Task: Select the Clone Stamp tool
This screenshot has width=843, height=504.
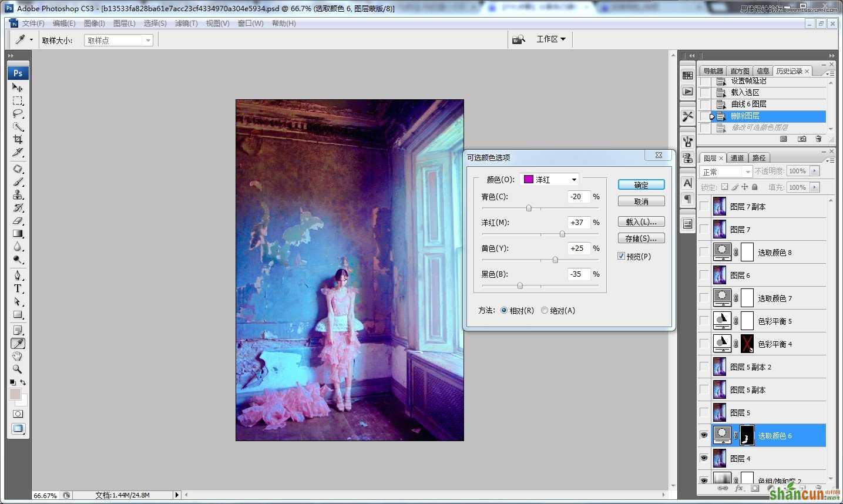Action: click(x=18, y=194)
